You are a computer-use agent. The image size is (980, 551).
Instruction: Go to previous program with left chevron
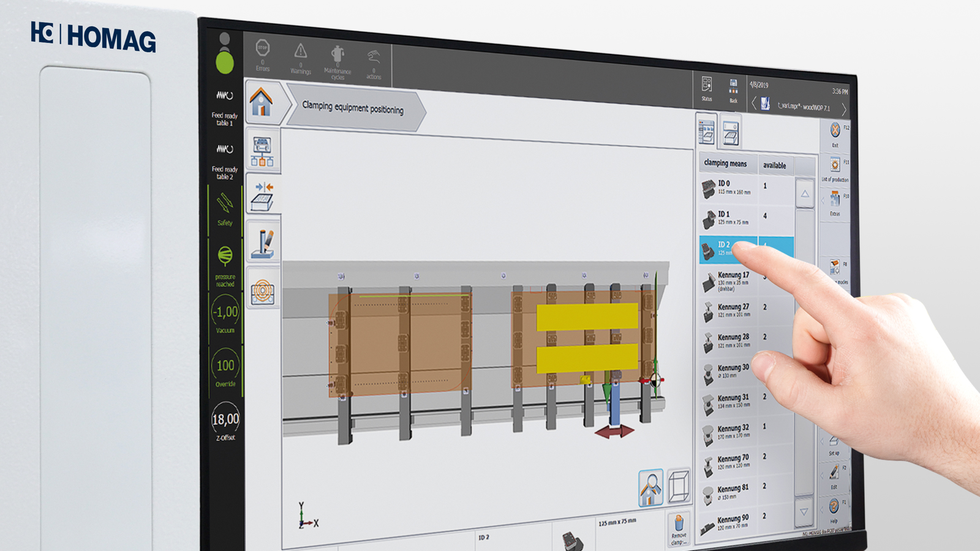pyautogui.click(x=754, y=103)
